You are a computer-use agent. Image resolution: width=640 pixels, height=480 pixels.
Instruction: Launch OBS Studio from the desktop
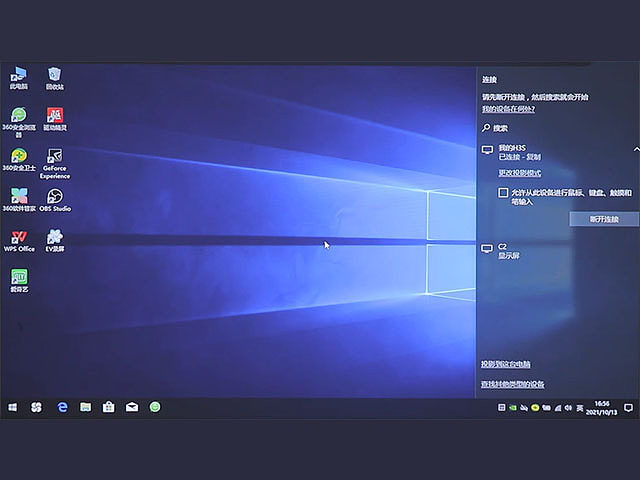(55, 200)
